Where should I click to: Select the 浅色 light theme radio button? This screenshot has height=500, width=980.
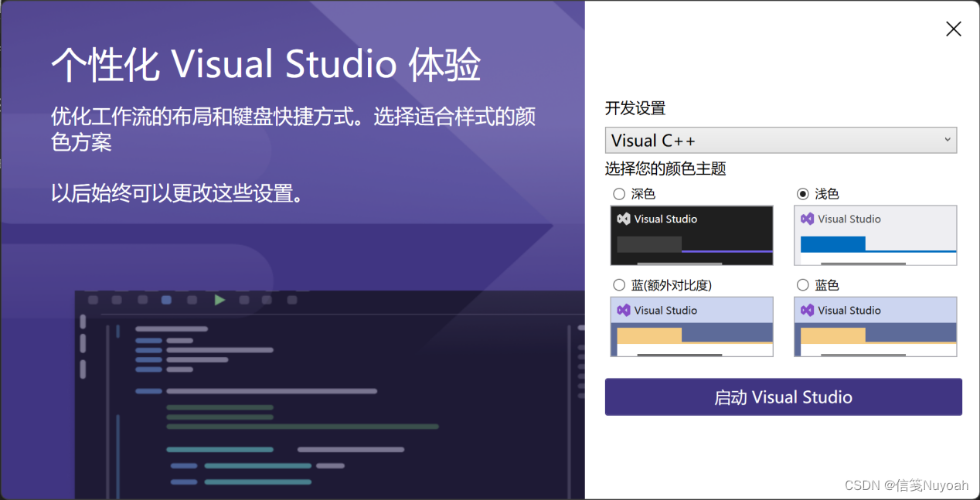(803, 194)
